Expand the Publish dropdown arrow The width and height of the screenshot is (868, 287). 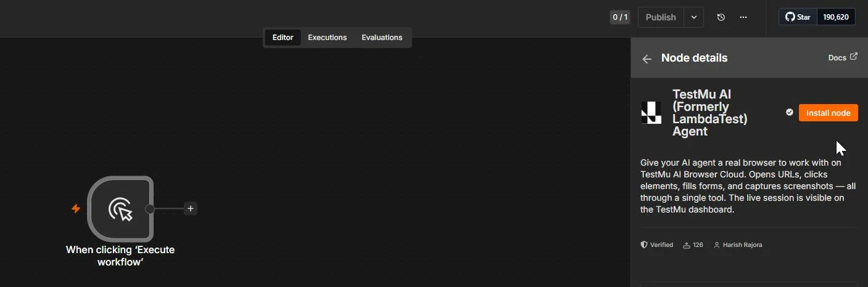click(x=694, y=17)
